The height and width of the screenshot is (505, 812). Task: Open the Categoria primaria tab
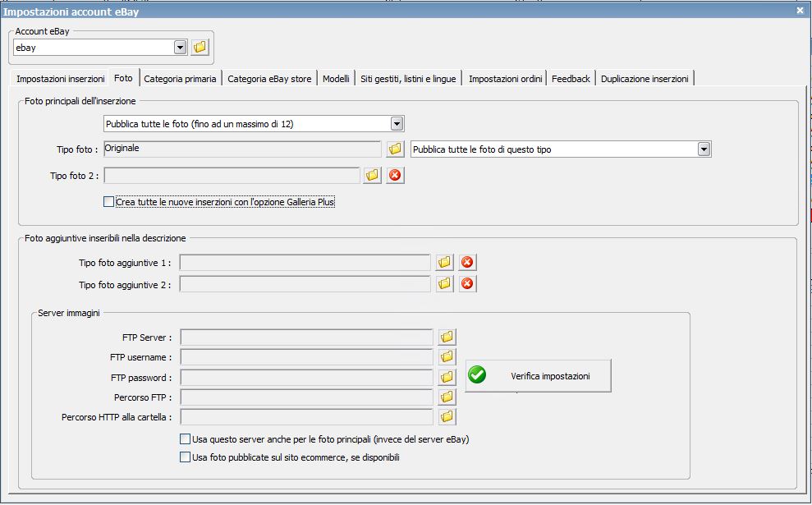click(180, 79)
